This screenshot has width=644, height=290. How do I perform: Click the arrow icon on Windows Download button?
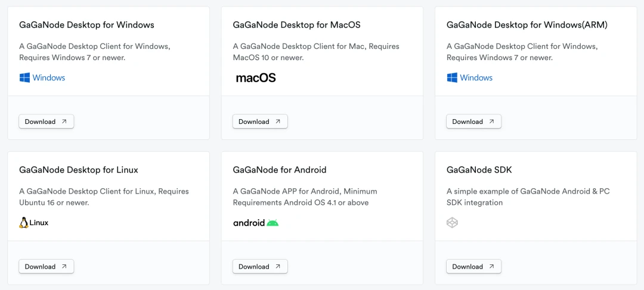[64, 121]
